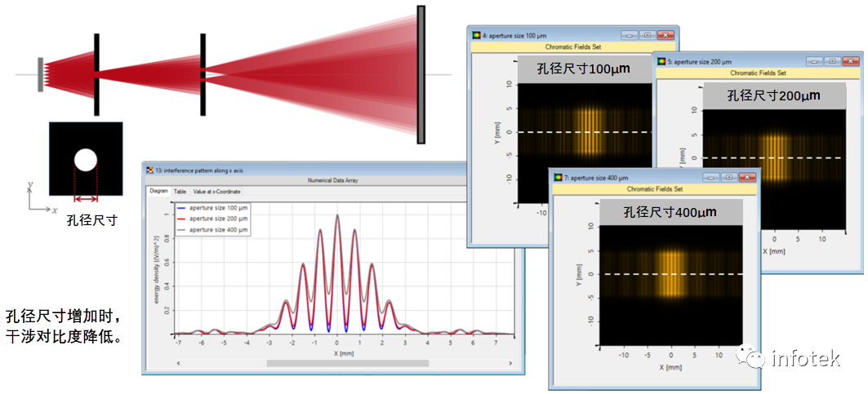The width and height of the screenshot is (868, 394).
Task: Close window 7 aperture size 400 µm
Action: click(747, 178)
